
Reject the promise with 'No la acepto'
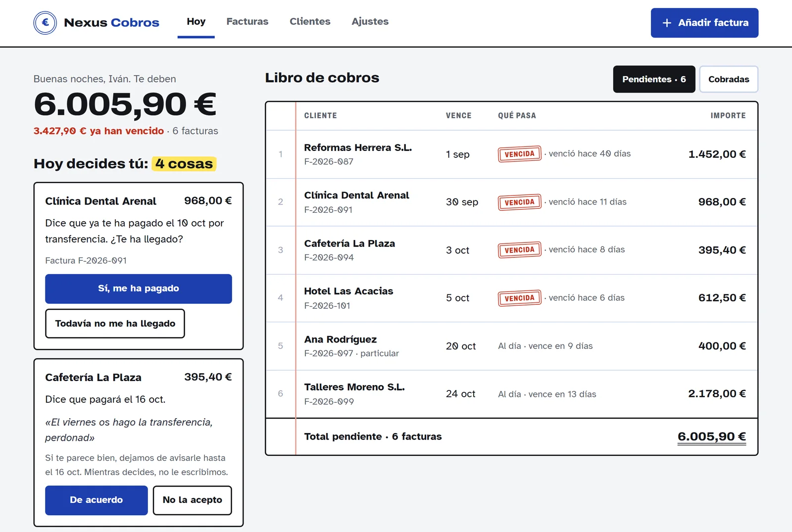coord(193,500)
